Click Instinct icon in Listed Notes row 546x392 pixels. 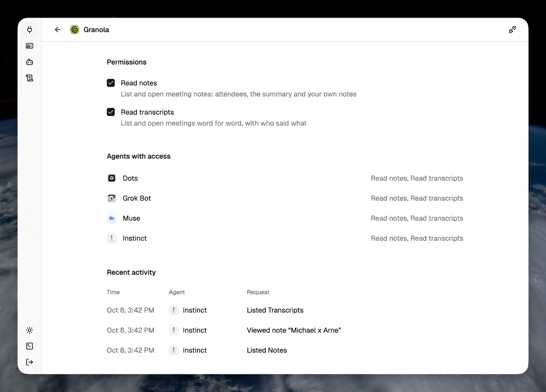point(173,350)
